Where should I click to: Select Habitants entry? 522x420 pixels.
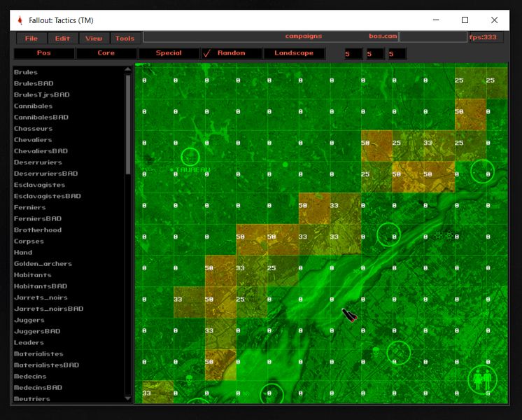[x=33, y=275]
